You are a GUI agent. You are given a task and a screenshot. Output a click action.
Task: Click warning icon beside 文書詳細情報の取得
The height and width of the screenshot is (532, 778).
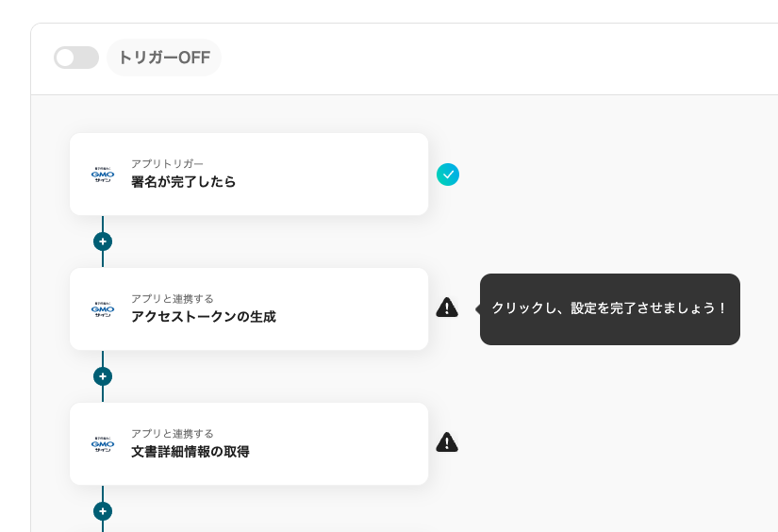tap(447, 442)
